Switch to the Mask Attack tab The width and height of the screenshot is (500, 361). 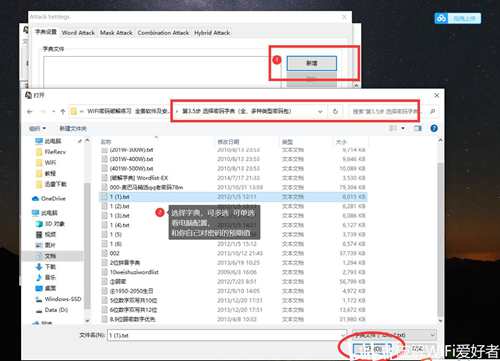[116, 33]
